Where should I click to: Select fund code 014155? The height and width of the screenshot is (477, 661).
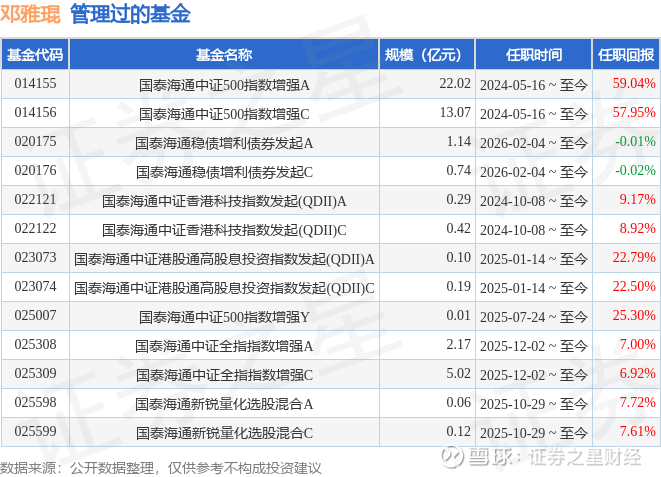pyautogui.click(x=35, y=83)
